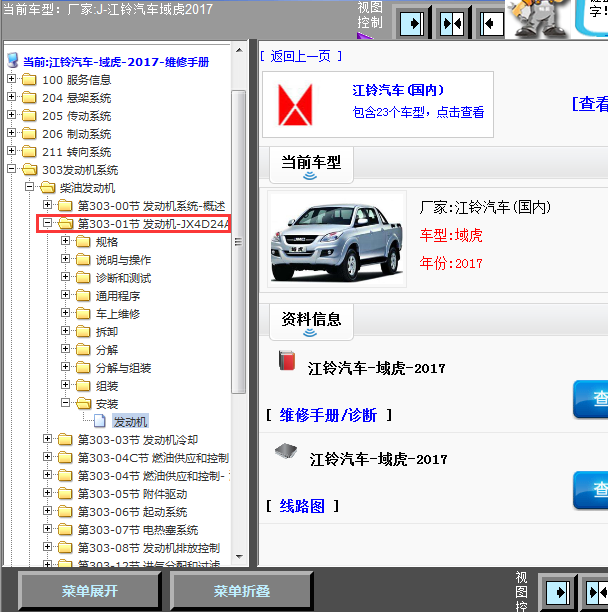
Task: Click the folder icon of 第303-06节 起动系统
Action: tap(65, 511)
